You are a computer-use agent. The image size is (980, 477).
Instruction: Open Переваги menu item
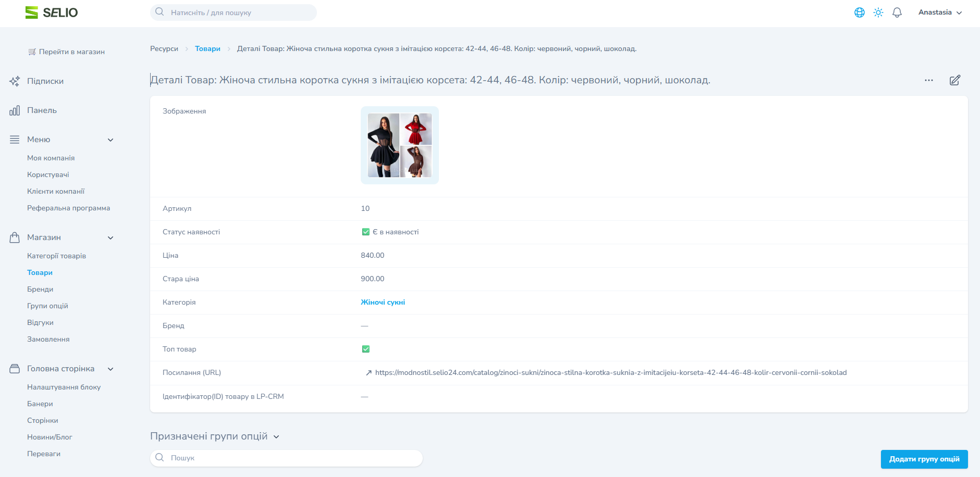pos(44,454)
